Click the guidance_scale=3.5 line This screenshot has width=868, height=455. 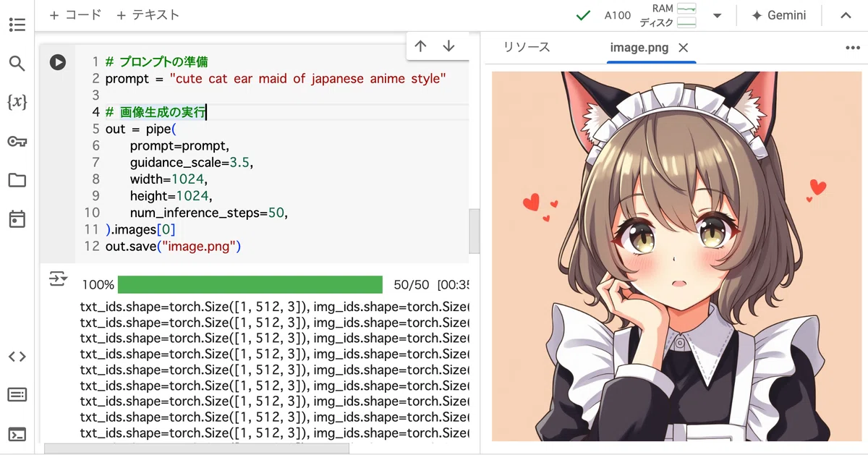pos(192,163)
